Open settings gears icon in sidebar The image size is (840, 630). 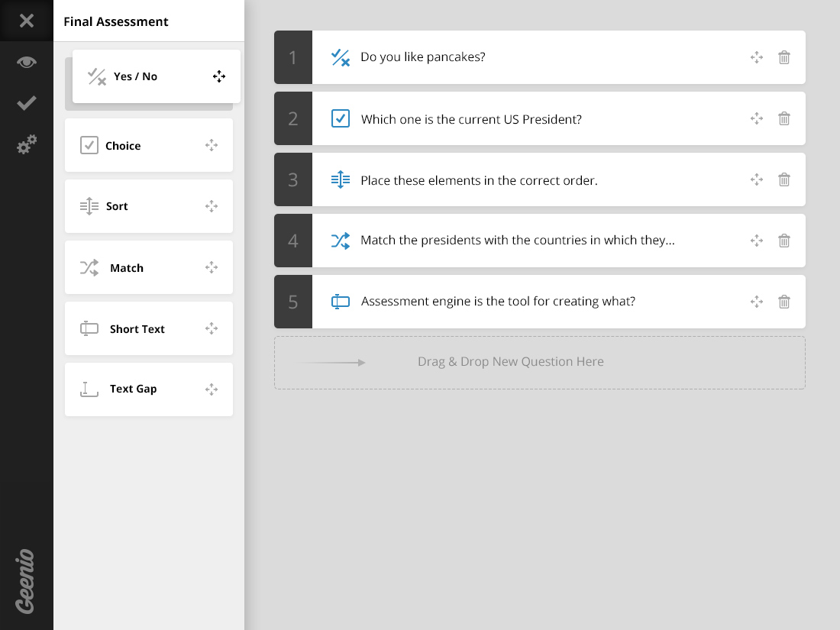coord(27,144)
